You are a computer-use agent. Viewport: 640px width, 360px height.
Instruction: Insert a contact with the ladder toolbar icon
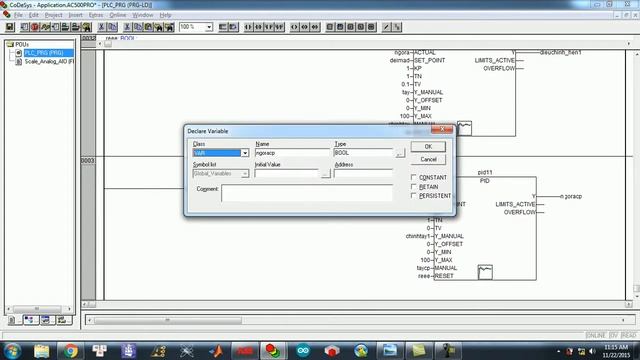tap(249, 27)
